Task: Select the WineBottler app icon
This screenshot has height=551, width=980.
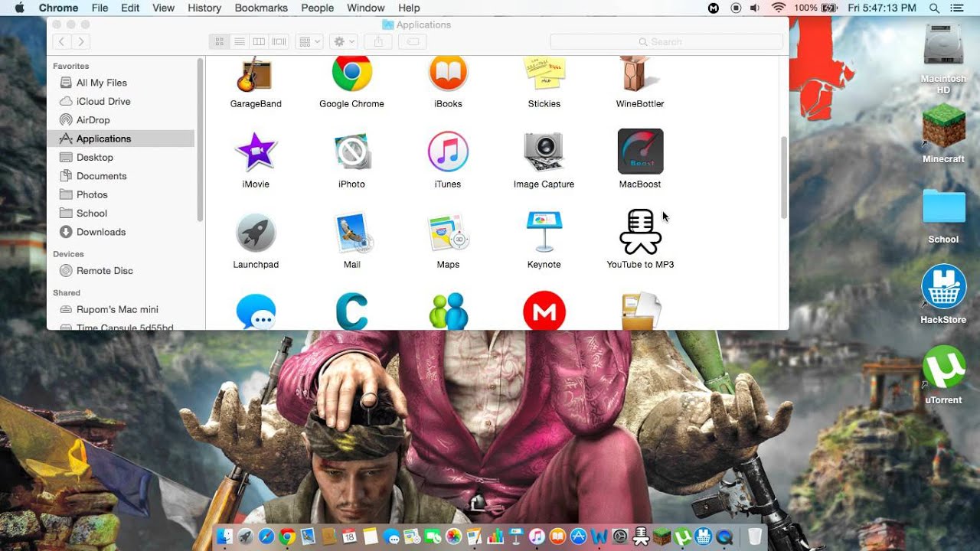Action: (640, 74)
